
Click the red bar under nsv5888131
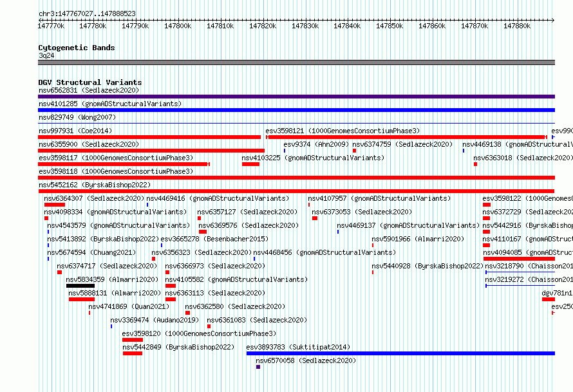pyautogui.click(x=82, y=299)
